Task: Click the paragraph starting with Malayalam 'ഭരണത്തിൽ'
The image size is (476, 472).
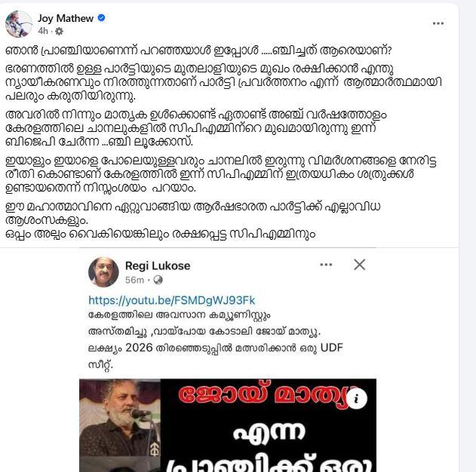Action: [224, 82]
